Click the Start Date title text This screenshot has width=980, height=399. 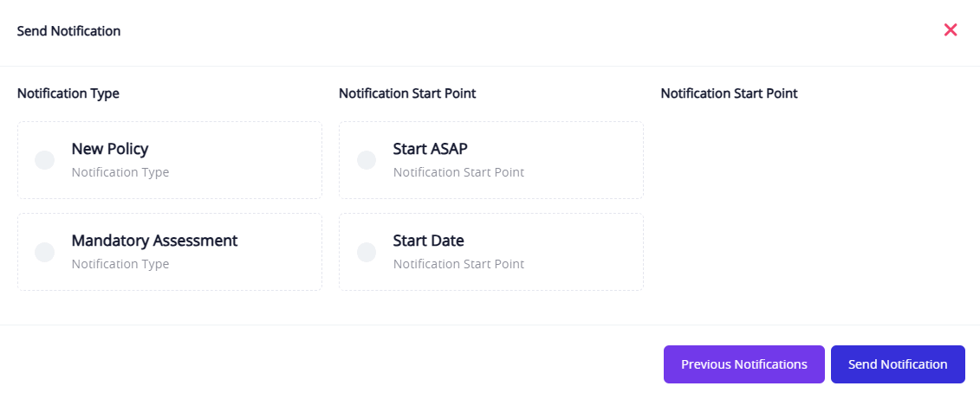(429, 241)
